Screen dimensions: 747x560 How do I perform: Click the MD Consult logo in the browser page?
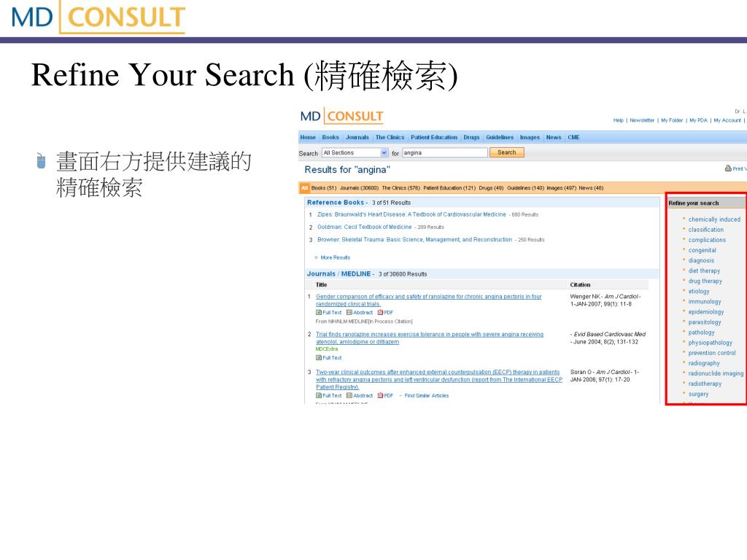tap(341, 116)
